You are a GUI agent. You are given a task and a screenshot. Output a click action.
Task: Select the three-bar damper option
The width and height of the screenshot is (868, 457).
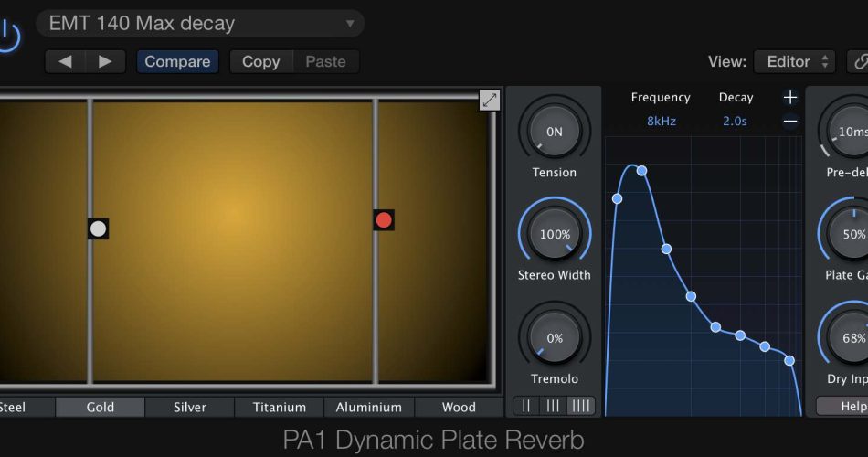(553, 406)
